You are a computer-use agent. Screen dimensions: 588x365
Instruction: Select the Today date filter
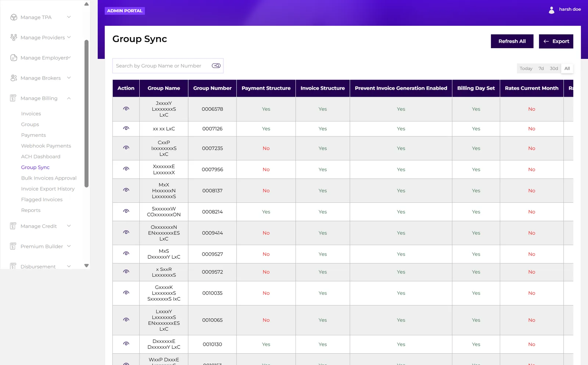point(526,68)
